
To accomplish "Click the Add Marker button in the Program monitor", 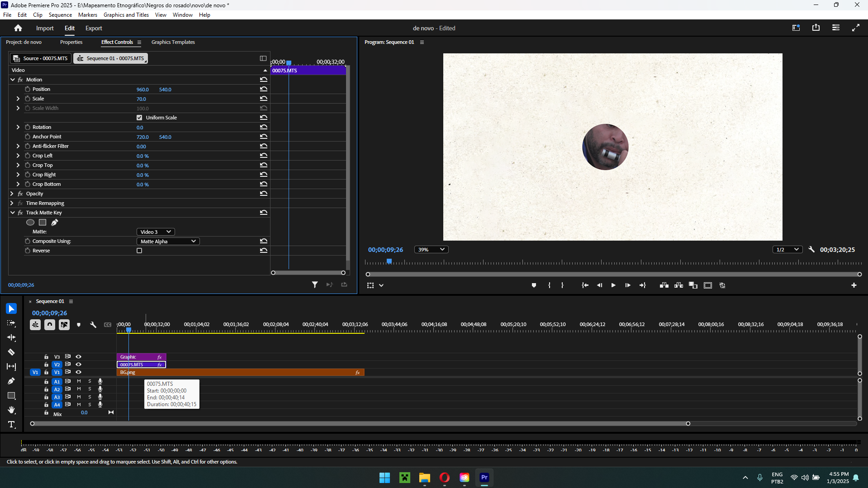I will [x=533, y=285].
